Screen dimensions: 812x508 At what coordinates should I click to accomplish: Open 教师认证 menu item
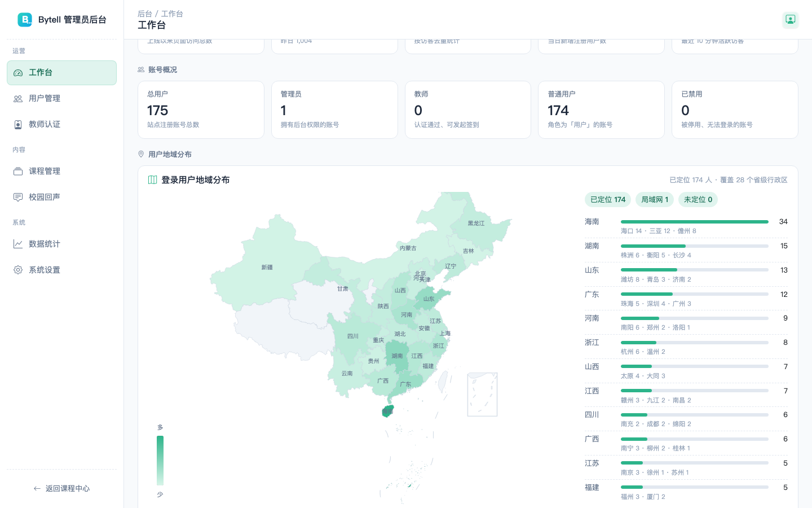(62, 125)
